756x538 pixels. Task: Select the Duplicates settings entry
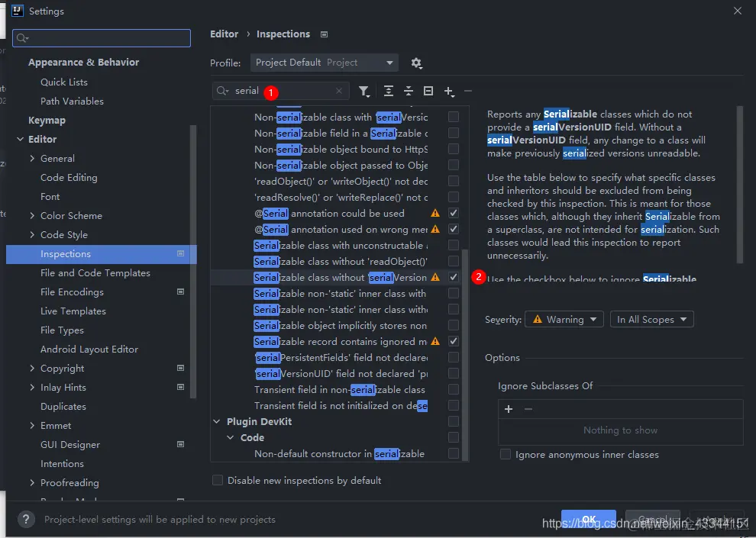click(63, 407)
